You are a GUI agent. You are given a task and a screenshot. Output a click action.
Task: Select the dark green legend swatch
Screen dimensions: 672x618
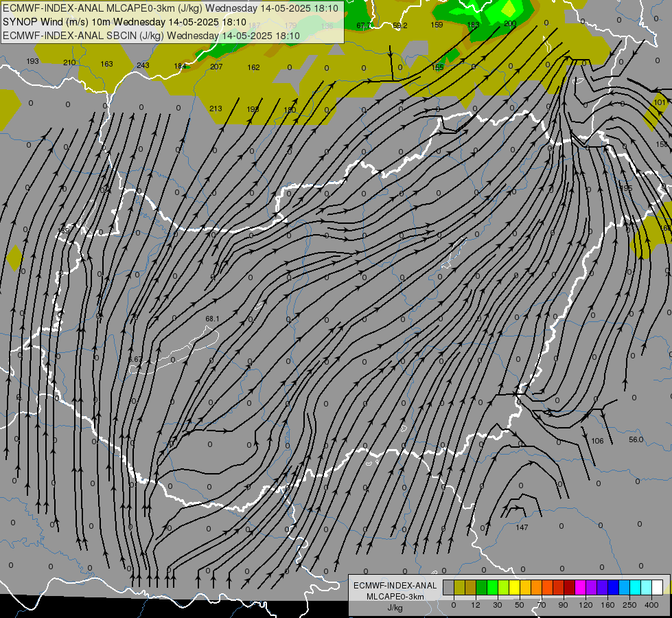(x=482, y=587)
